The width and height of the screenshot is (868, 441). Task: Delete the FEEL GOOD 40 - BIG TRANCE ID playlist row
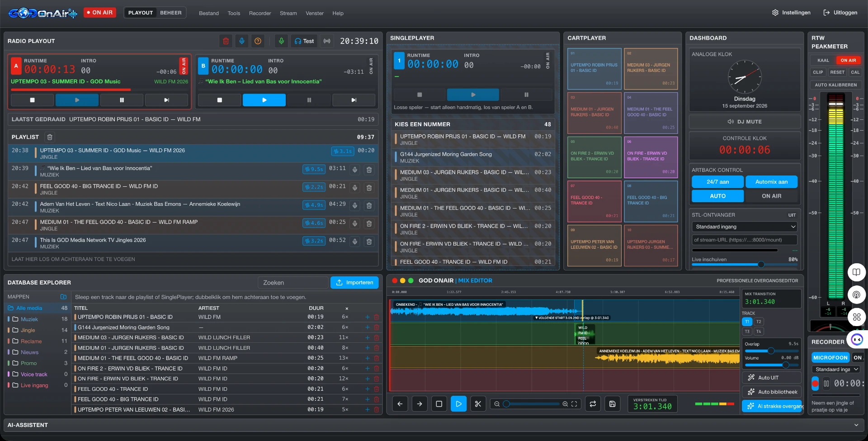[x=369, y=187]
